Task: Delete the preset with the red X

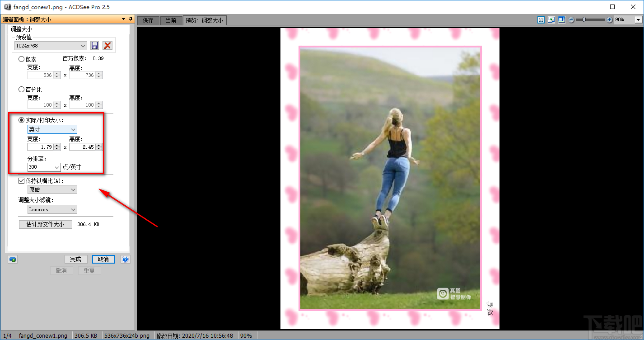Action: [x=107, y=45]
